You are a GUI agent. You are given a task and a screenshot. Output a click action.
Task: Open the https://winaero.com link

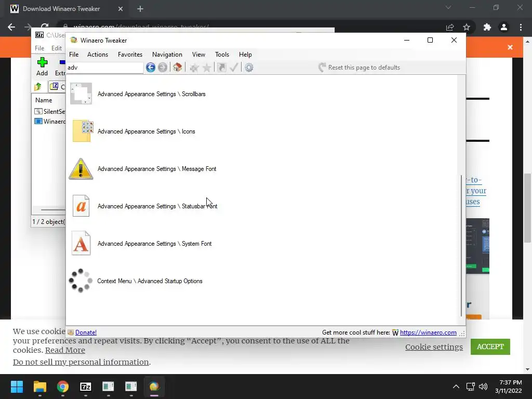(428, 332)
